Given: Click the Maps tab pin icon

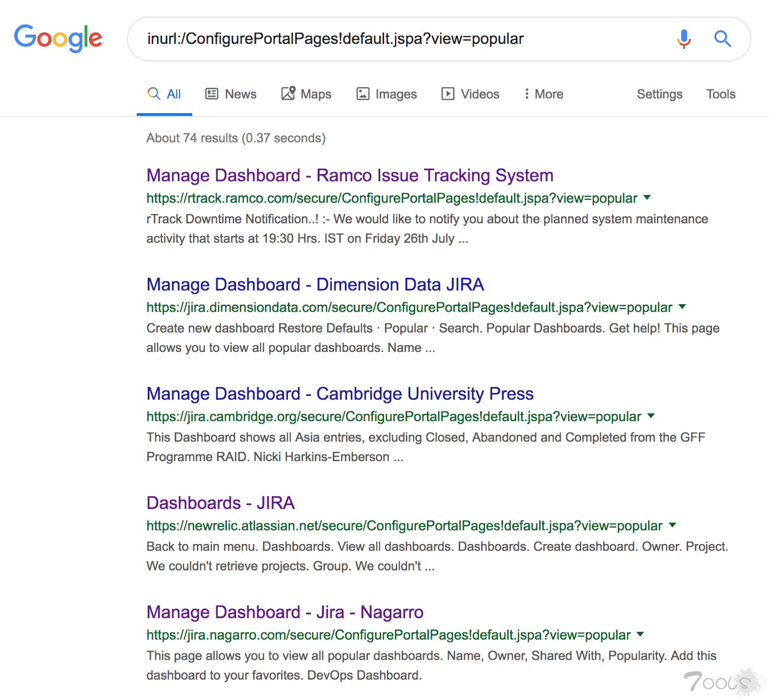Looking at the screenshot, I should tap(288, 93).
